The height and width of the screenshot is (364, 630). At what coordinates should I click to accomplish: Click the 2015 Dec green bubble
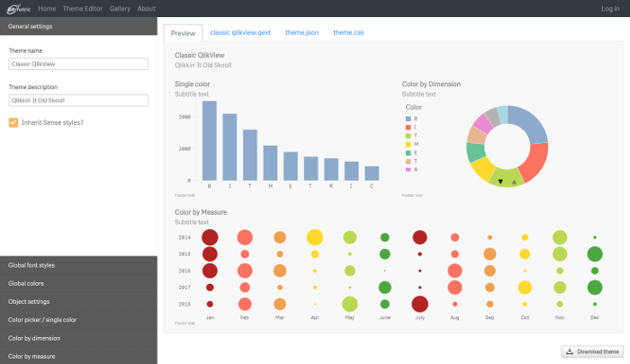(x=595, y=254)
